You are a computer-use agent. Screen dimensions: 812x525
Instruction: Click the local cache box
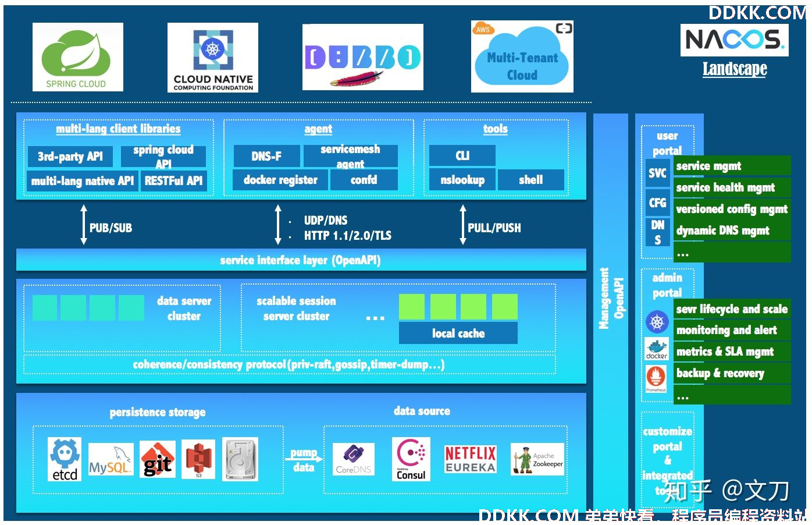(458, 333)
